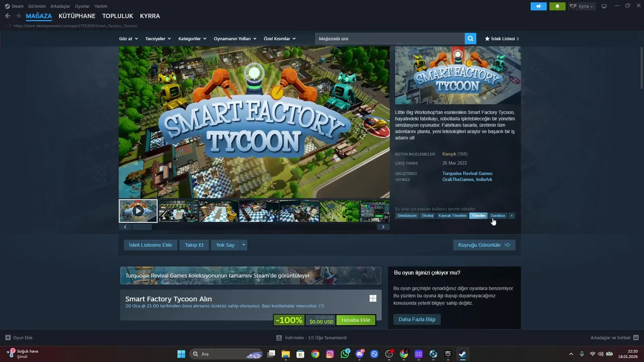The image size is (644, 362).
Task: Open the KYRRA profile tab
Action: click(x=150, y=16)
